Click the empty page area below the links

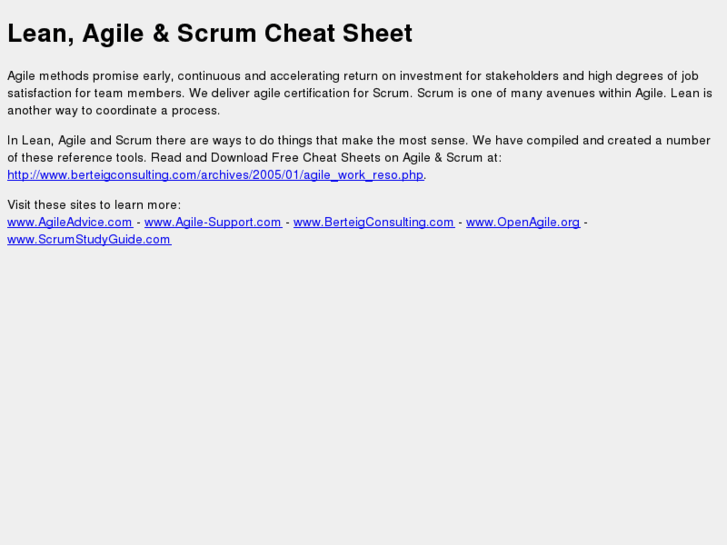click(363, 400)
